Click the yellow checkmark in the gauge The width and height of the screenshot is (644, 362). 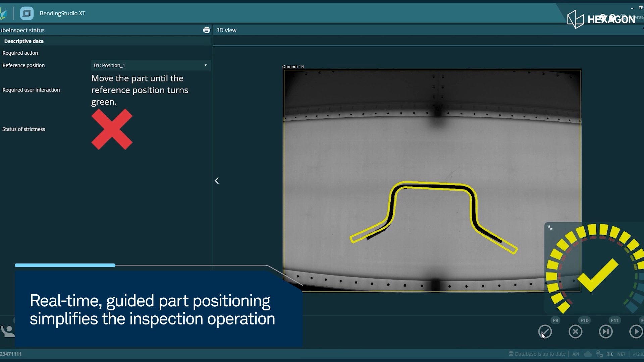(x=598, y=275)
